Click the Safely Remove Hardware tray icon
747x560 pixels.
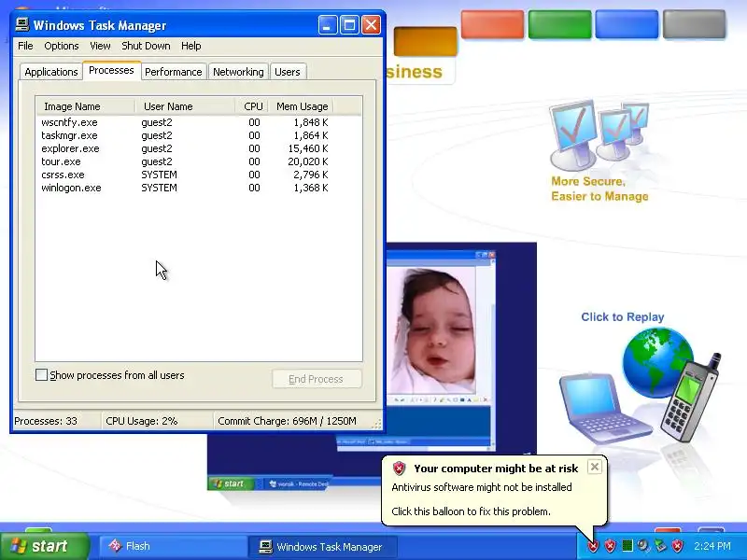[x=660, y=546]
